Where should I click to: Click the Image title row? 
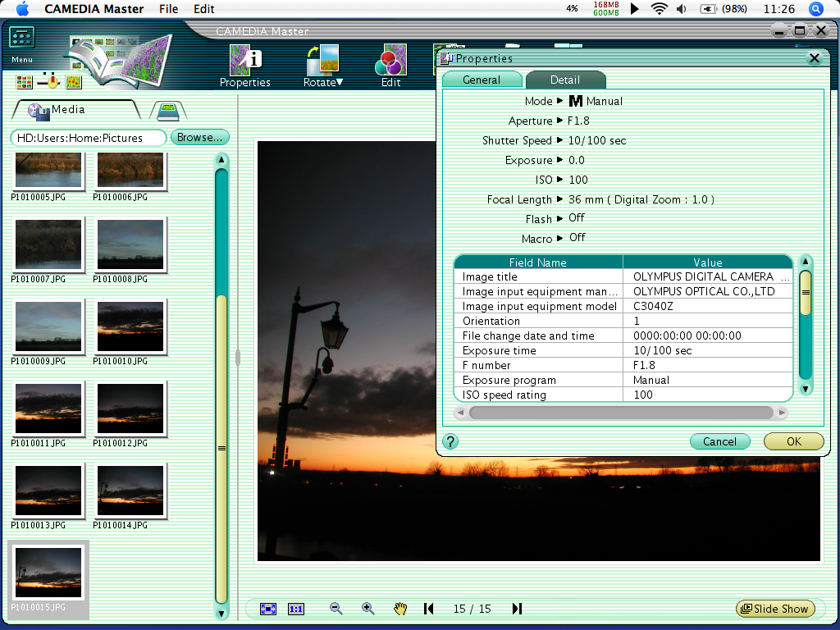point(623,276)
